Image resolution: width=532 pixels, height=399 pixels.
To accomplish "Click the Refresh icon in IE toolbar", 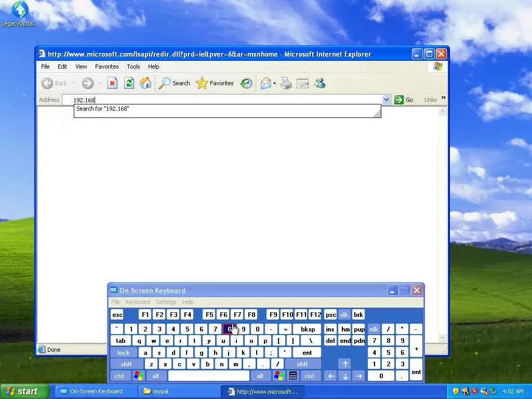I will tap(129, 83).
